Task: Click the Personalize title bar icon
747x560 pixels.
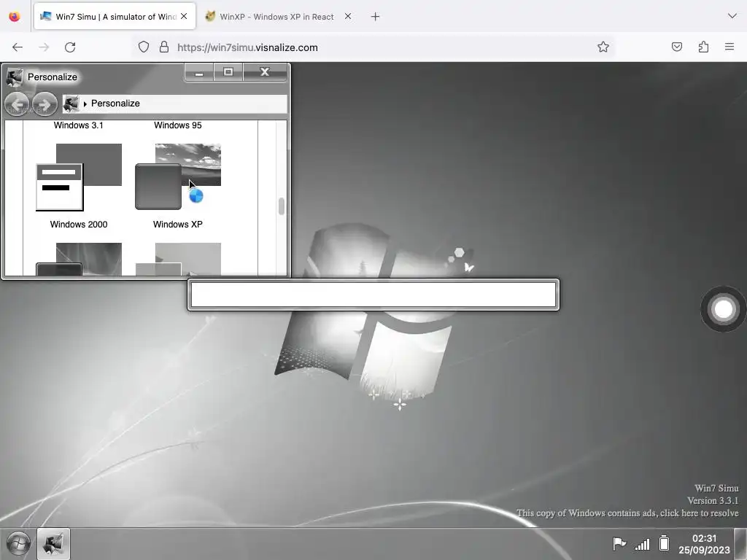Action: pyautogui.click(x=15, y=77)
